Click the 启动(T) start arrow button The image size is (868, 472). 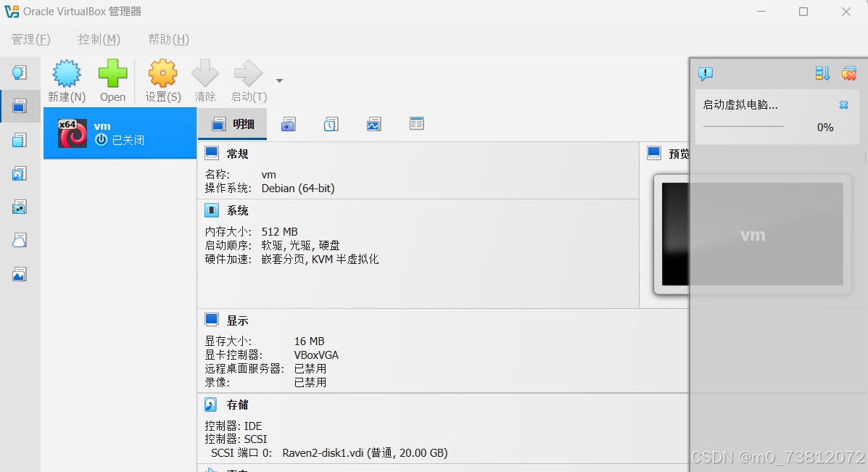[x=249, y=81]
